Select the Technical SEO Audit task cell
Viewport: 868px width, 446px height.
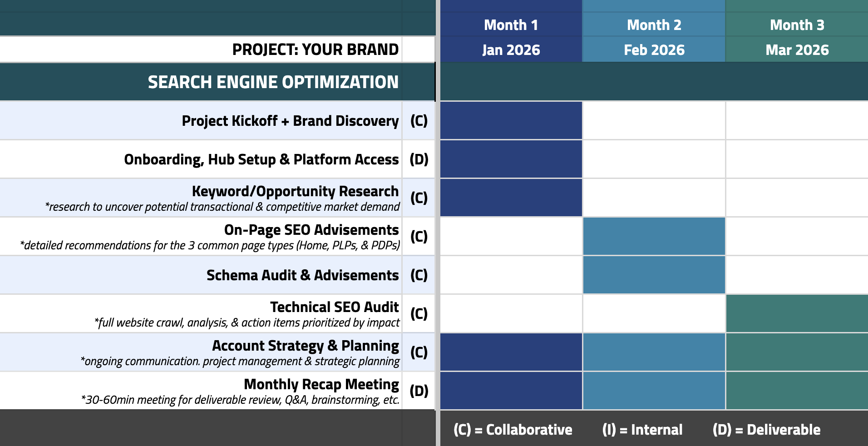334,307
